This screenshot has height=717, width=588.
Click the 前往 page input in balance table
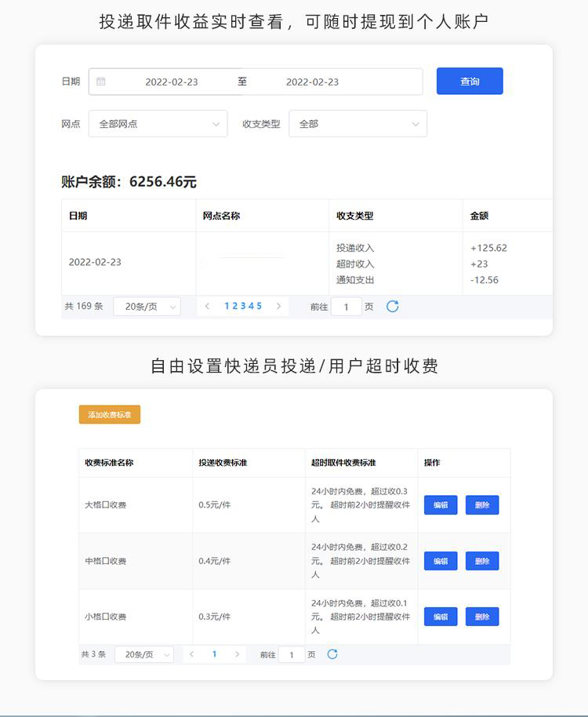(347, 307)
